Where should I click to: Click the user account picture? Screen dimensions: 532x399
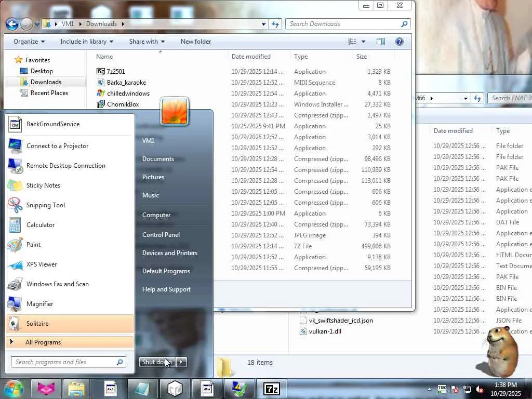tap(175, 112)
